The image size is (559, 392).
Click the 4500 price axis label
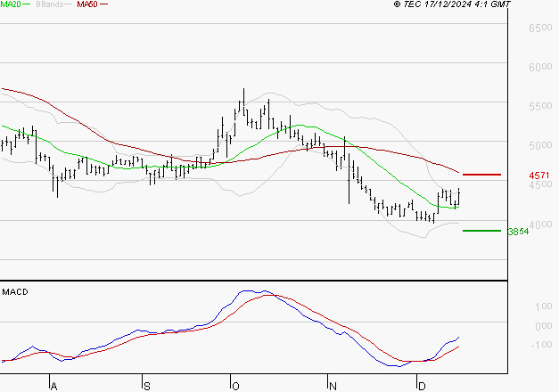pyautogui.click(x=540, y=184)
